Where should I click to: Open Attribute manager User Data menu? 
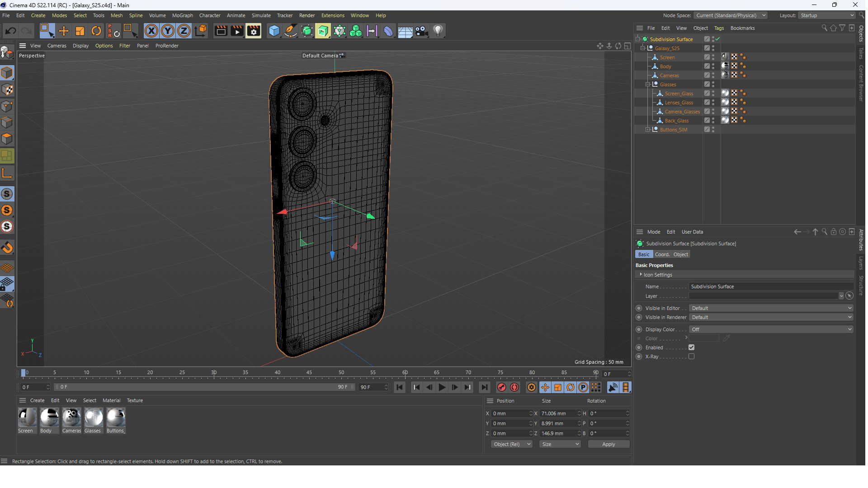692,232
